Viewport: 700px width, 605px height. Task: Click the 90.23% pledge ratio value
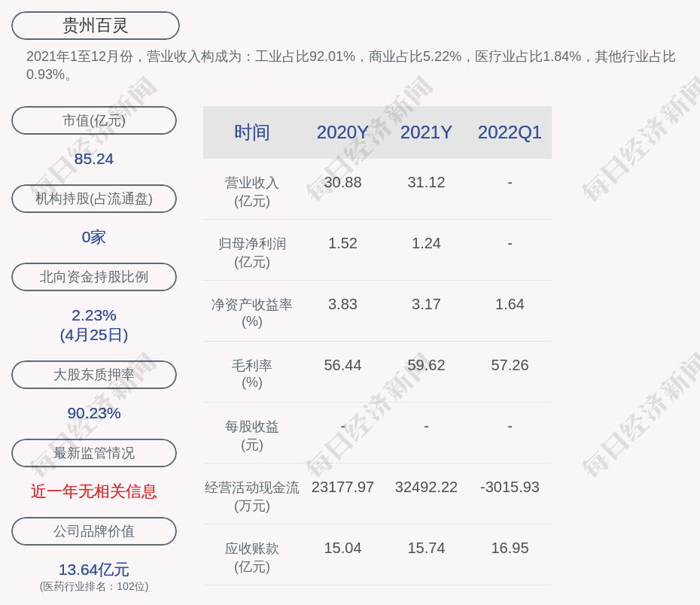pos(94,413)
